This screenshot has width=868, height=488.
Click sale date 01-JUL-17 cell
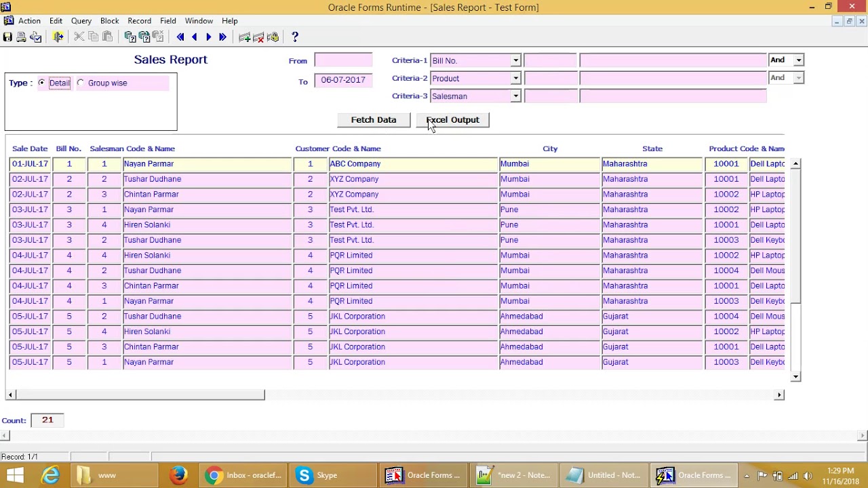(30, 164)
